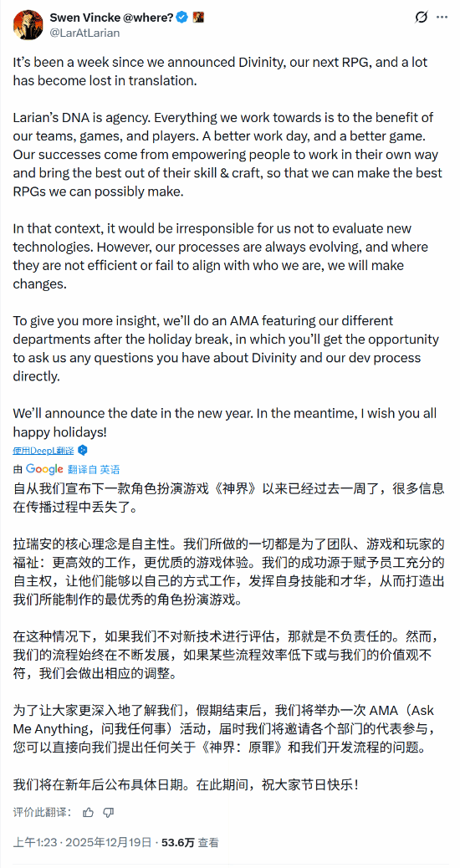
Task: Click the Google logo in translation credit
Action: point(44,469)
